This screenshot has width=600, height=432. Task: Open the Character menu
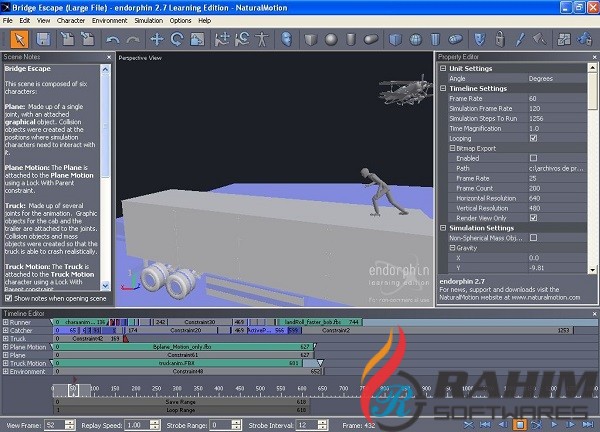click(70, 19)
